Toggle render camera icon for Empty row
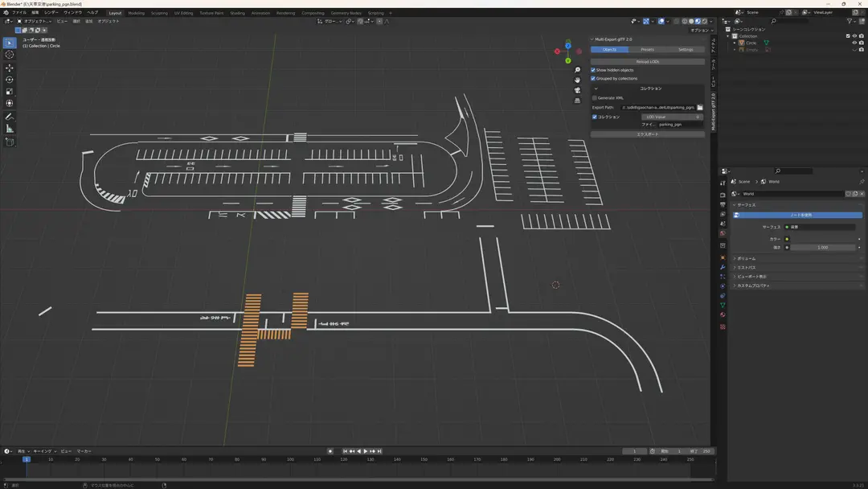Viewport: 868px width, 489px height. click(x=862, y=49)
